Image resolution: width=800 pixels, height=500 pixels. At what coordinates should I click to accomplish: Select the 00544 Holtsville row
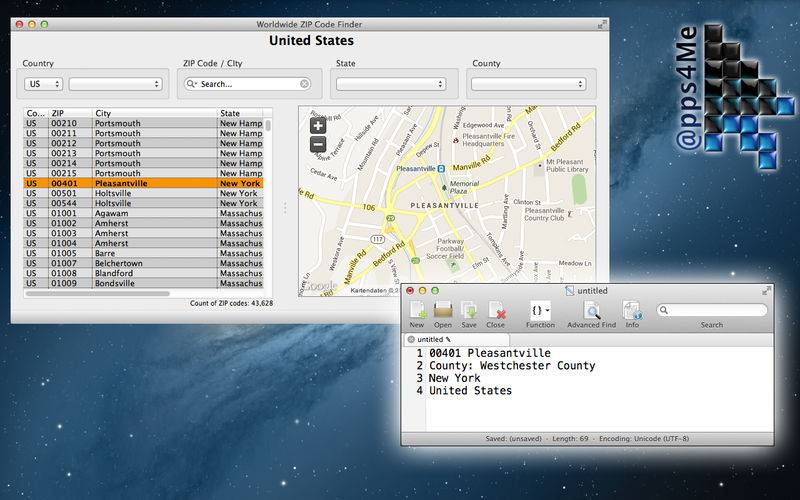coord(143,203)
